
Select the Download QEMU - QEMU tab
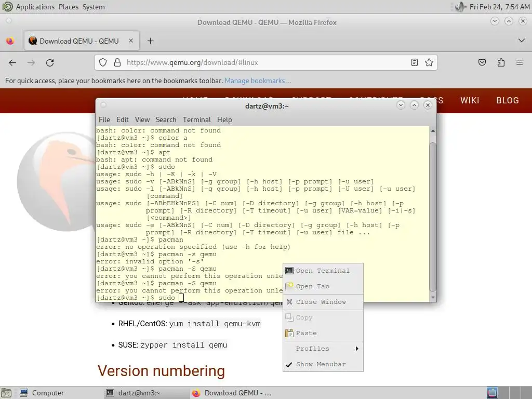[82, 41]
